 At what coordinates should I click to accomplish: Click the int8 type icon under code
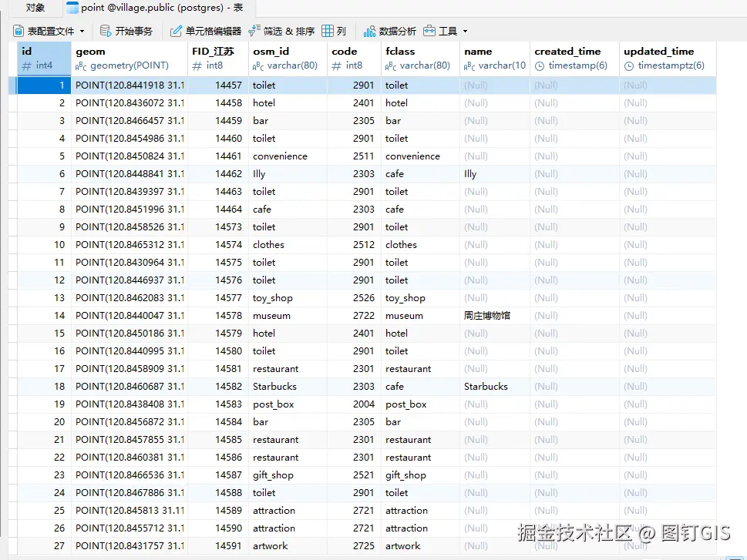tap(336, 65)
